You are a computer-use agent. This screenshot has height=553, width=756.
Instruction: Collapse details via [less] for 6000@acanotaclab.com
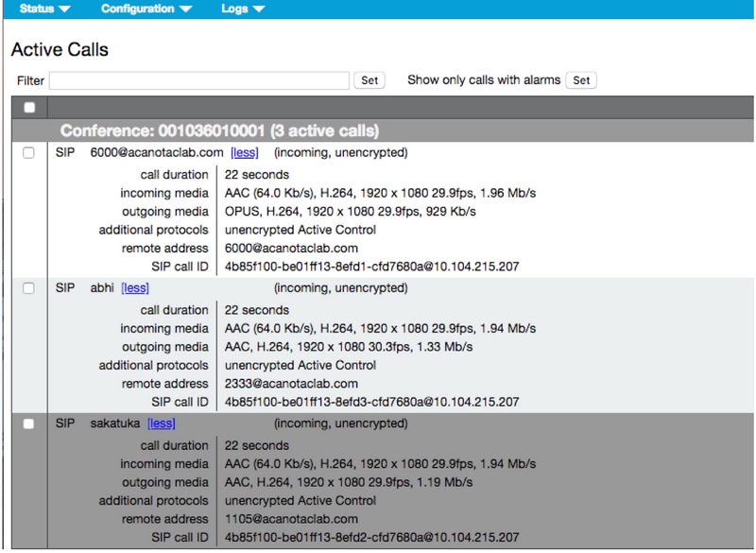coord(245,153)
